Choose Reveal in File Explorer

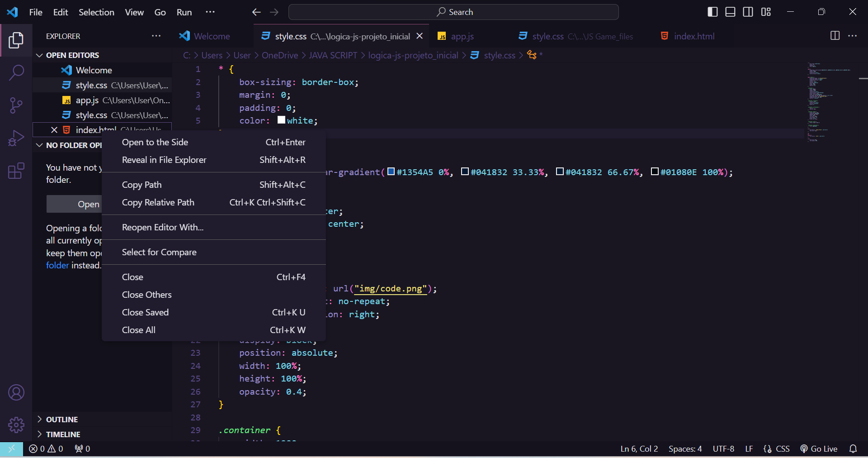pyautogui.click(x=214, y=160)
